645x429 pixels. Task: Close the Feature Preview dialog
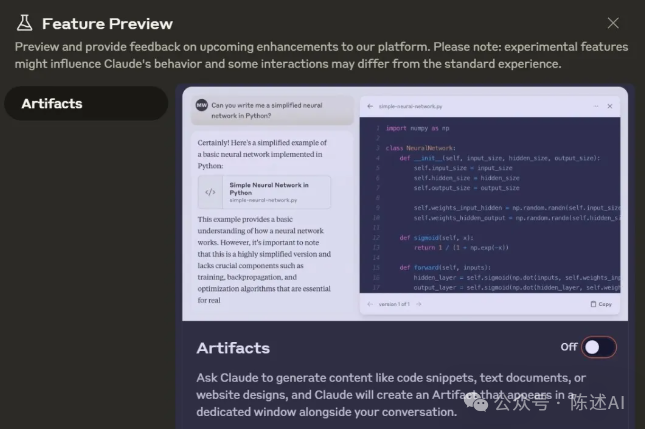tap(613, 23)
